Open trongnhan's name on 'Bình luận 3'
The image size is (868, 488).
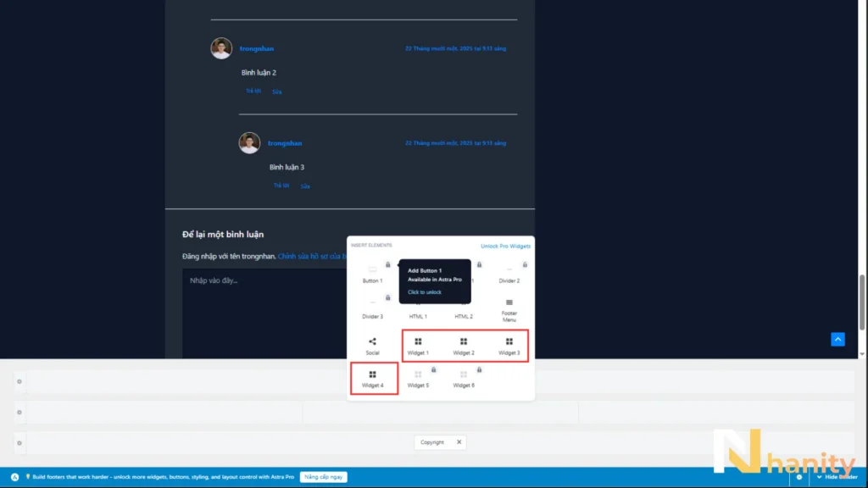285,143
